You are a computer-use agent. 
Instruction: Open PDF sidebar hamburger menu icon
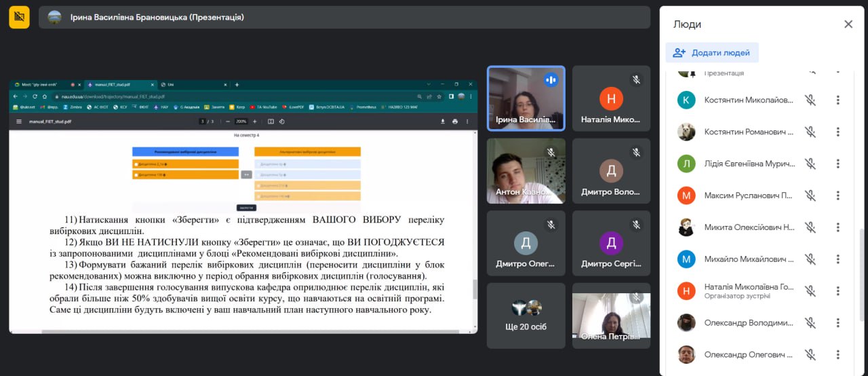(19, 121)
